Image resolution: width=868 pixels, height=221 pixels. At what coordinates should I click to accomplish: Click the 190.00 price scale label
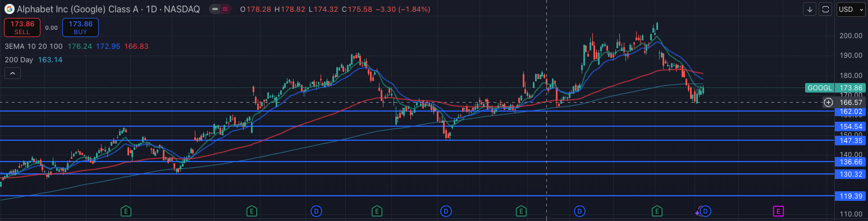(x=851, y=56)
